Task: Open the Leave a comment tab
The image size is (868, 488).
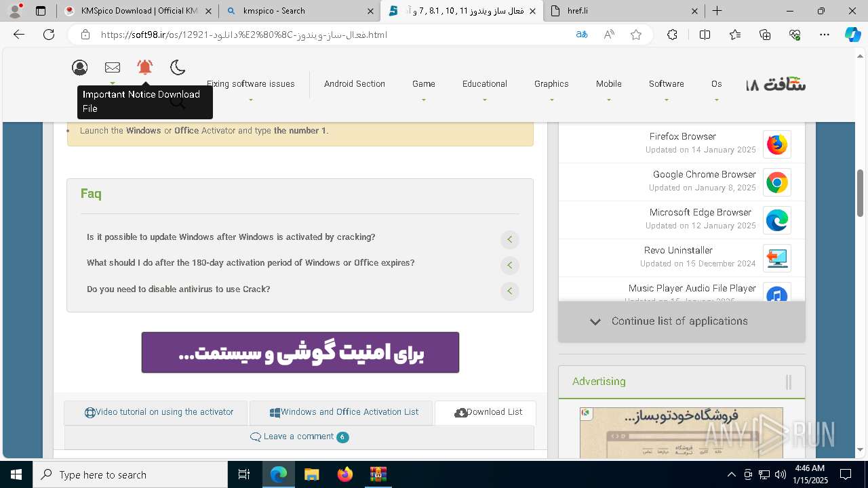Action: coord(299,437)
